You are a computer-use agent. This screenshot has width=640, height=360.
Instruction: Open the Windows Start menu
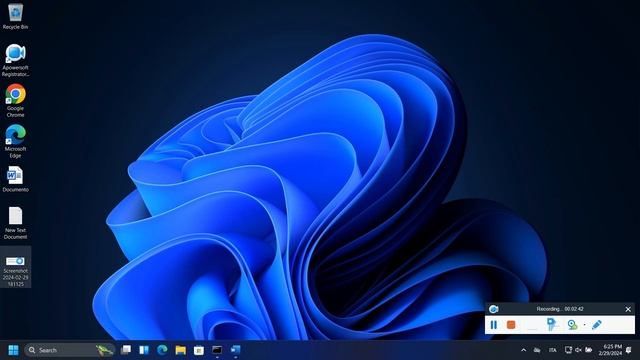pyautogui.click(x=13, y=350)
